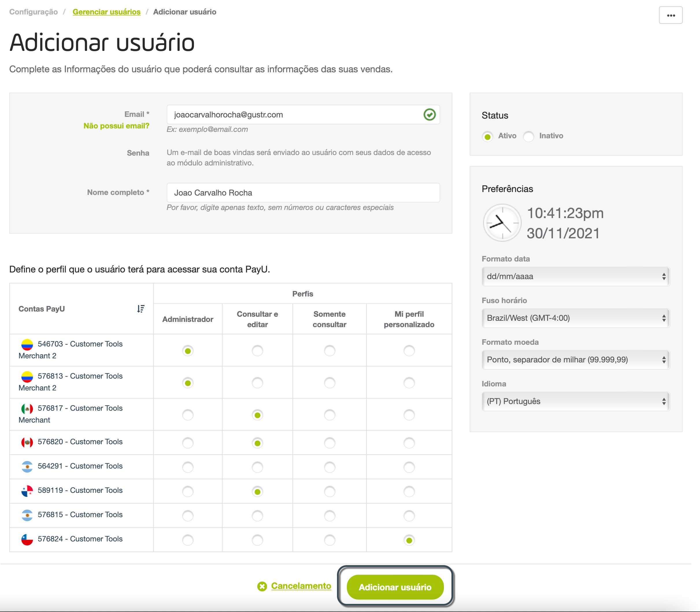Select Ativo status radio button
Screen dimensions: 700x612
487,137
